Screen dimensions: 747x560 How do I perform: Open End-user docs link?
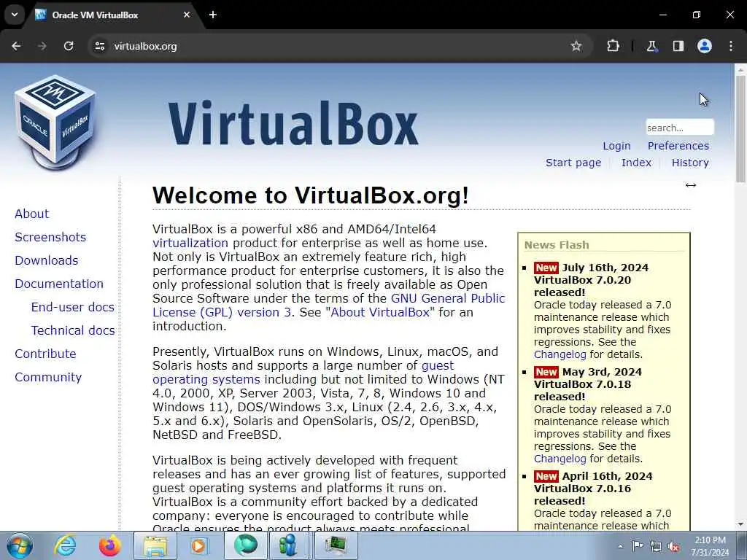click(73, 307)
